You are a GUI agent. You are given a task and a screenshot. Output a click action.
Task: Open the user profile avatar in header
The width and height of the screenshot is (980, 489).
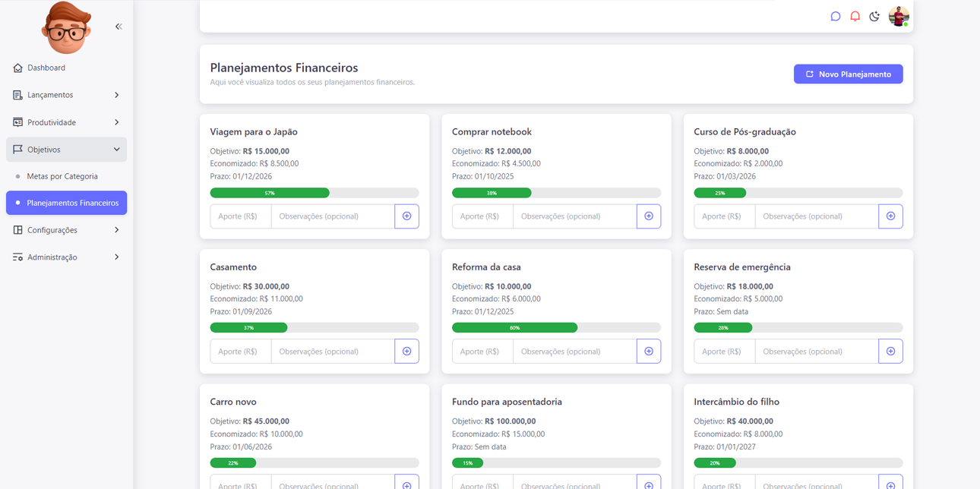click(899, 17)
